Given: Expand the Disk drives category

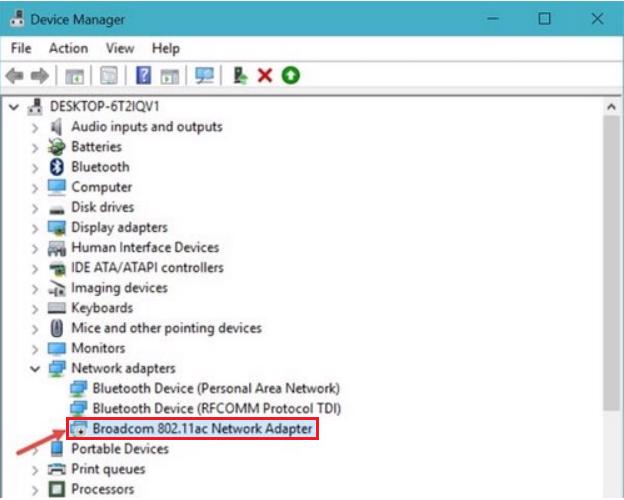Looking at the screenshot, I should (x=35, y=208).
